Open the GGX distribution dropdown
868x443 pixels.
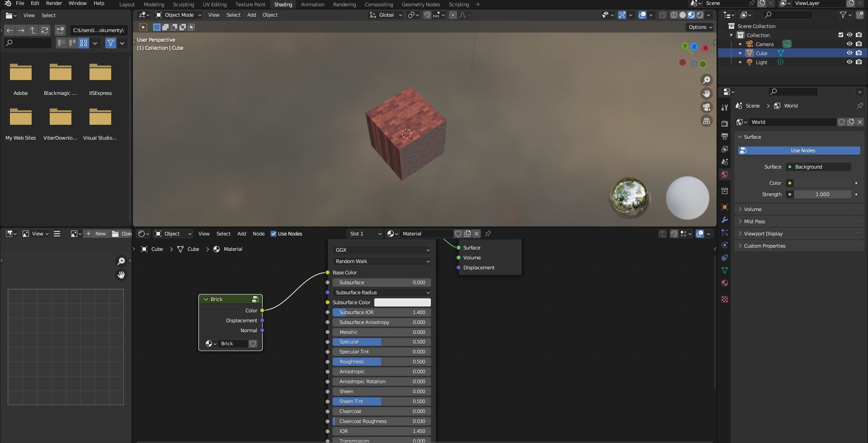coord(382,250)
